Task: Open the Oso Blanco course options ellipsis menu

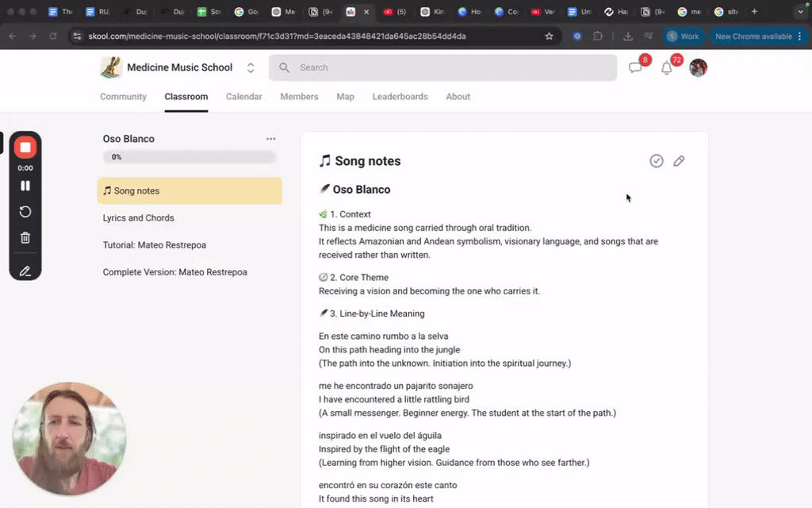Action: 271,138
